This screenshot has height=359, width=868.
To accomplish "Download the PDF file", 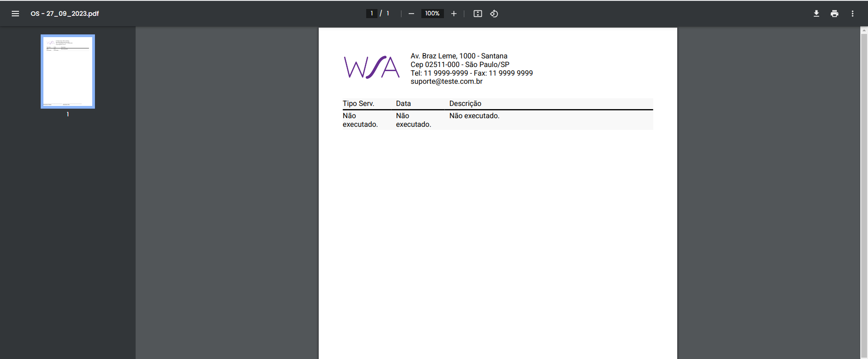I will coord(816,14).
